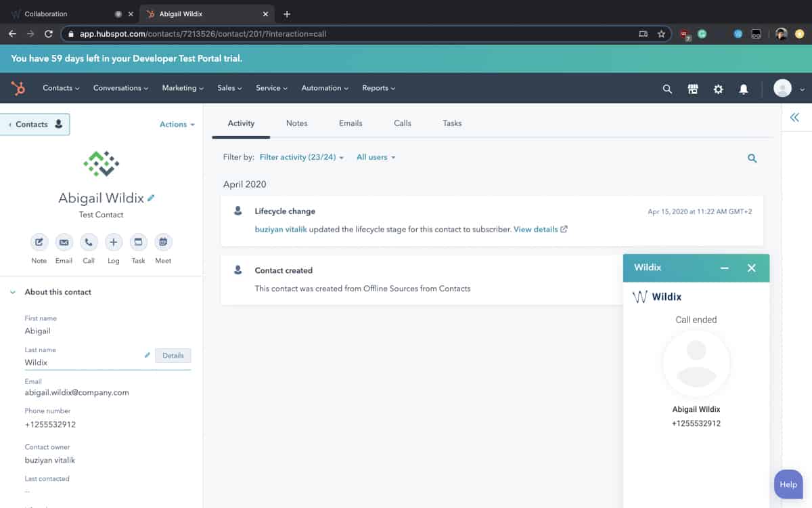This screenshot has width=812, height=508.
Task: Open the Filter activity (23/24) dropdown
Action: click(301, 157)
